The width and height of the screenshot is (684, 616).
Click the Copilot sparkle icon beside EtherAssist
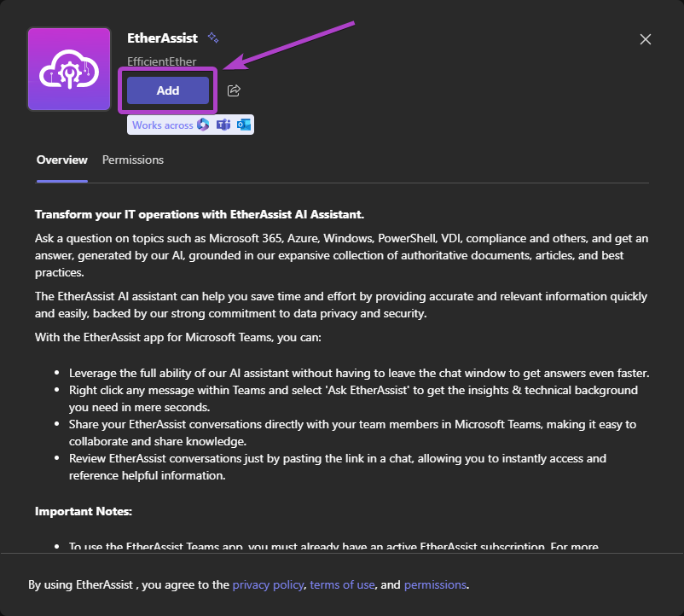tap(213, 38)
